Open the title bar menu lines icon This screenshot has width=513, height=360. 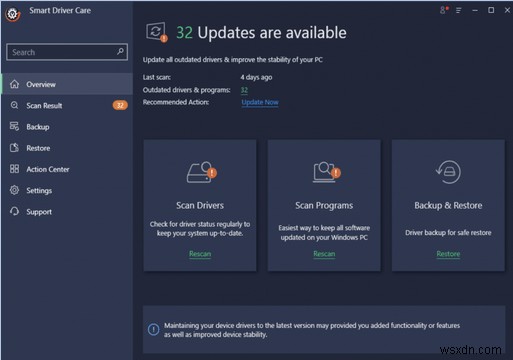(459, 11)
